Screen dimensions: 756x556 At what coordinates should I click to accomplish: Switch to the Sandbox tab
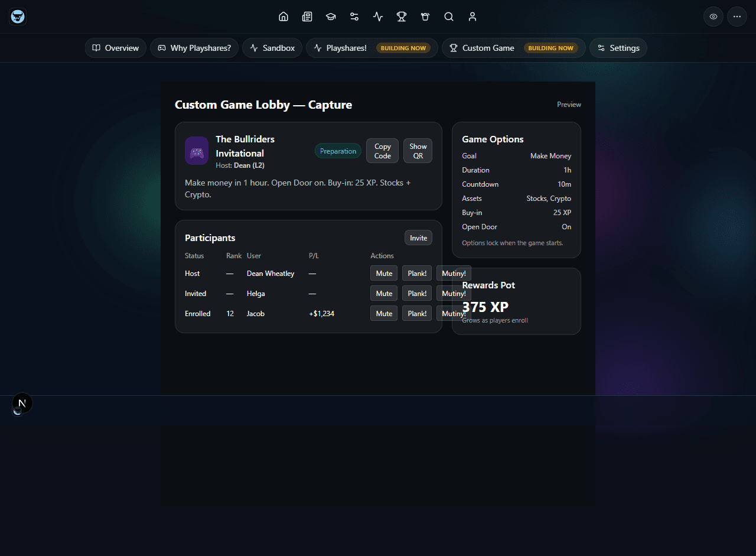coord(272,48)
